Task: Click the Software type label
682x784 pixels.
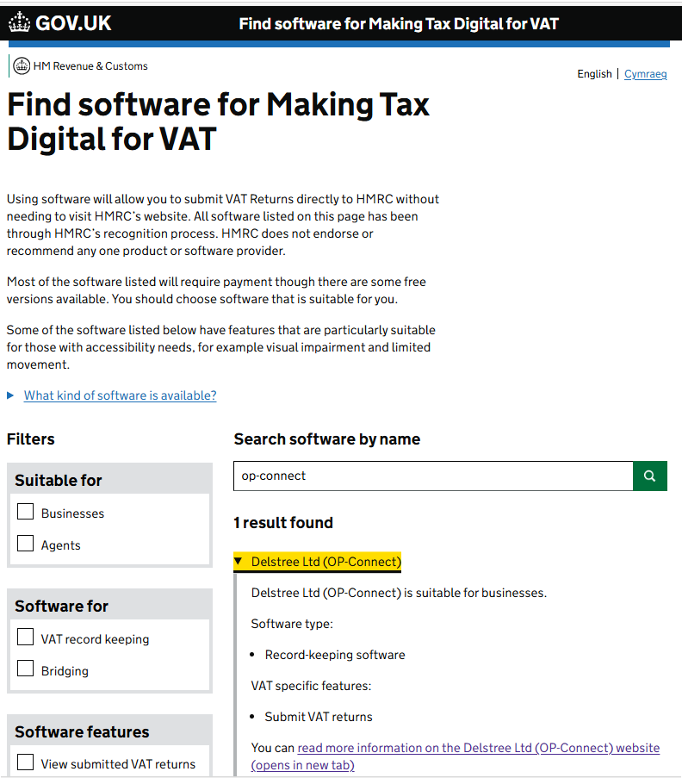Action: click(292, 624)
